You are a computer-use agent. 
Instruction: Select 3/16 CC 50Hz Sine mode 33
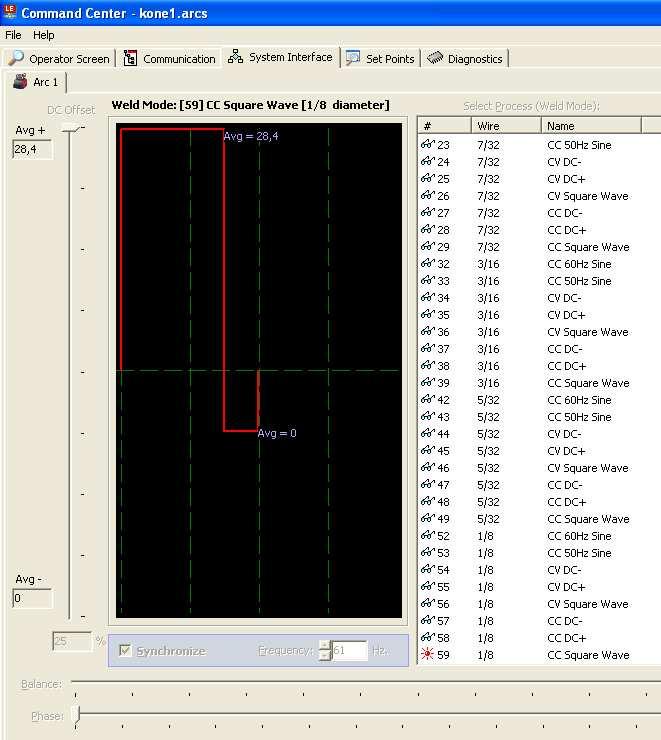coord(539,281)
